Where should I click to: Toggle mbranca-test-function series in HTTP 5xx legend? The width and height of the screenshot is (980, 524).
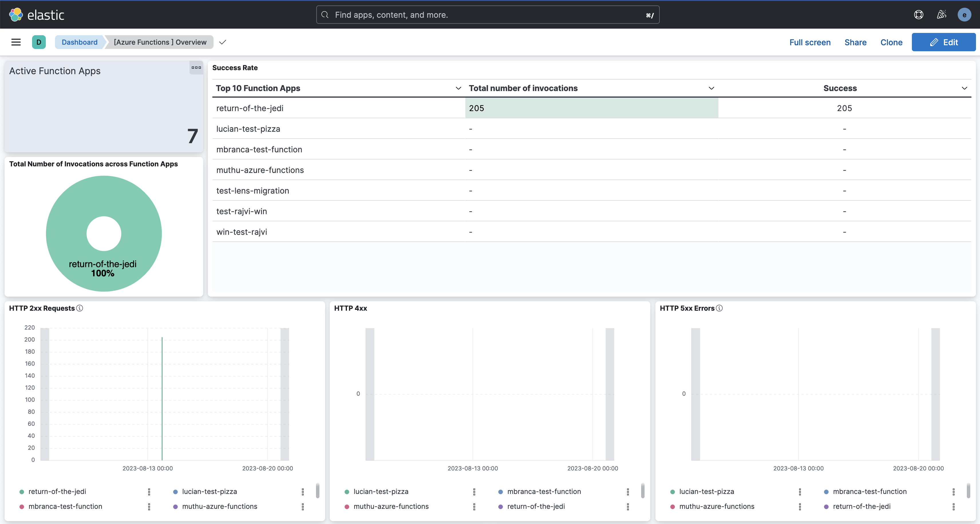tap(870, 491)
